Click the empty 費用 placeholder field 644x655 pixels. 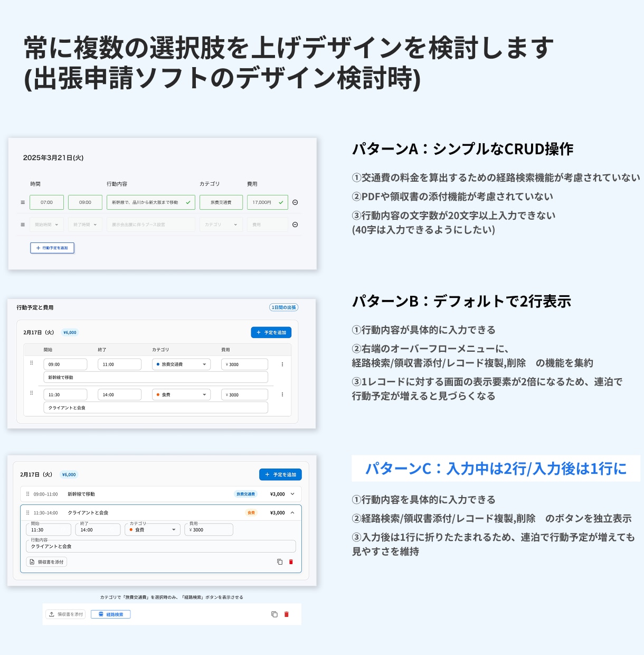[x=268, y=224]
